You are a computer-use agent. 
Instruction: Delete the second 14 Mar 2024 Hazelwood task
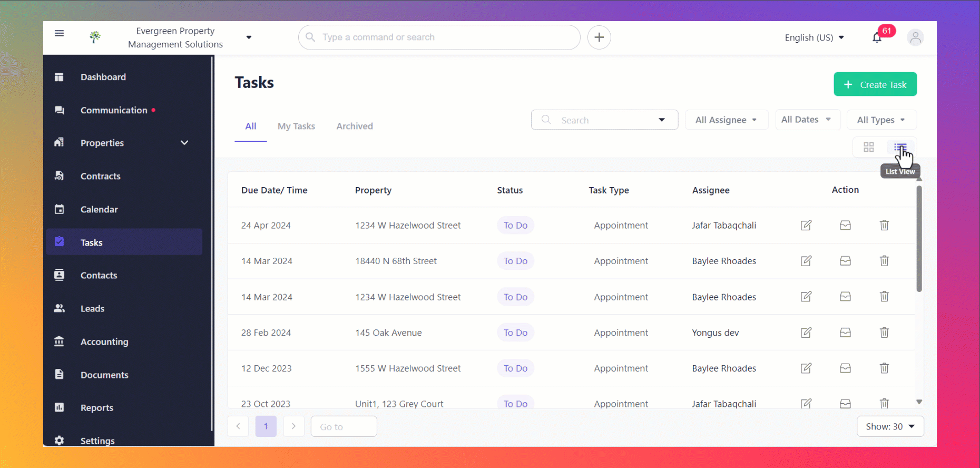tap(884, 297)
